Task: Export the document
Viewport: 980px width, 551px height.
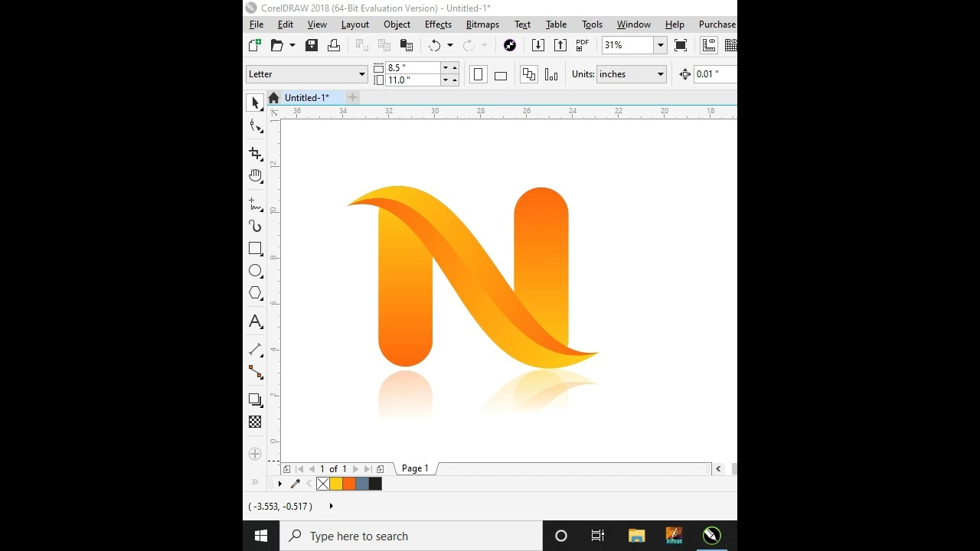Action: 560,45
